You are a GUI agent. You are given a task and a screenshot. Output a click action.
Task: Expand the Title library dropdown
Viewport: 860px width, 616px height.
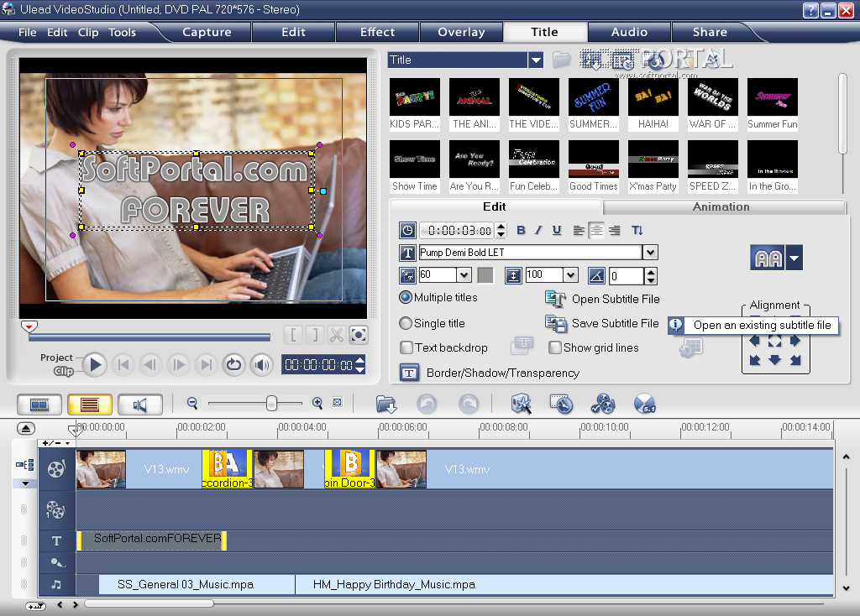click(536, 60)
